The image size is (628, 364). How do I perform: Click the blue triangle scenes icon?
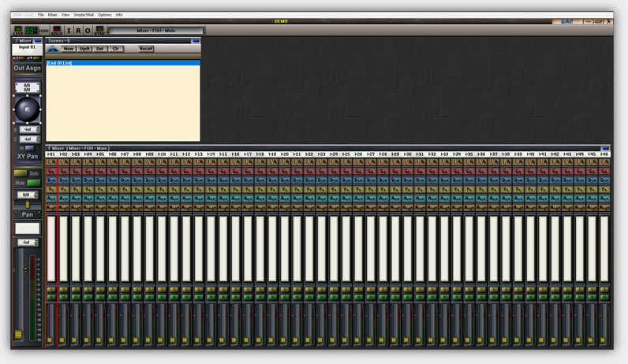(x=53, y=49)
